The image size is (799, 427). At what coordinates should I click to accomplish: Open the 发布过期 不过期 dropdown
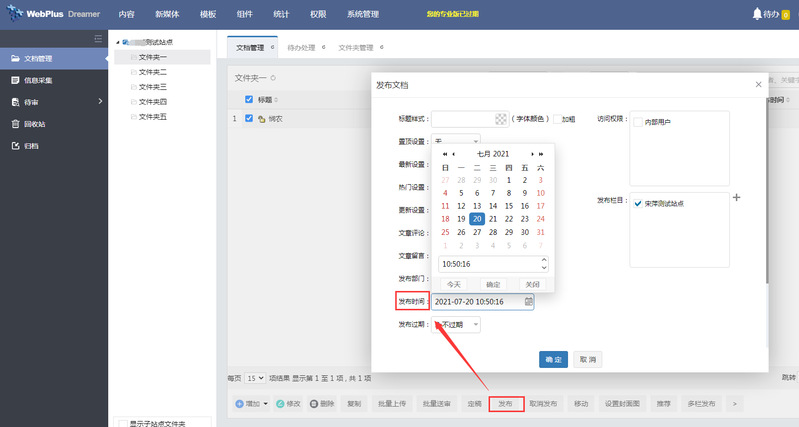(456, 325)
